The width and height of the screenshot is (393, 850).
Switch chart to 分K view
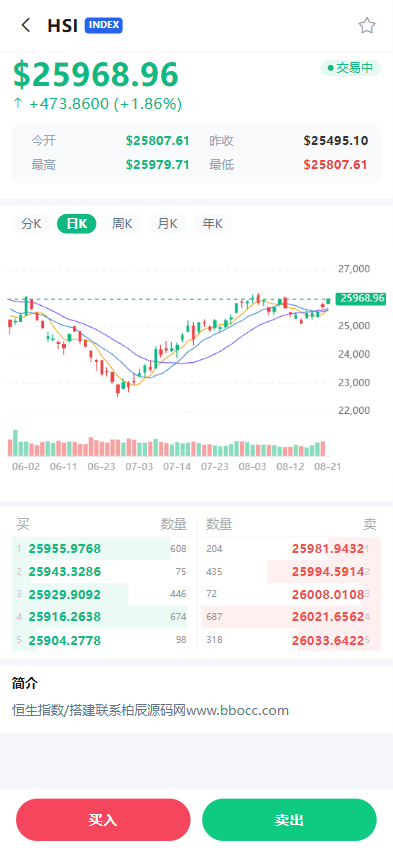pos(31,224)
